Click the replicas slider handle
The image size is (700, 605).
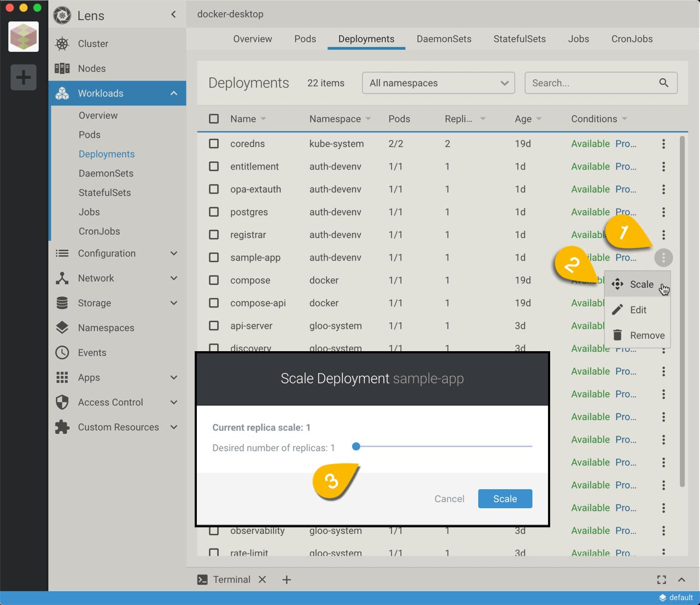[x=356, y=446]
